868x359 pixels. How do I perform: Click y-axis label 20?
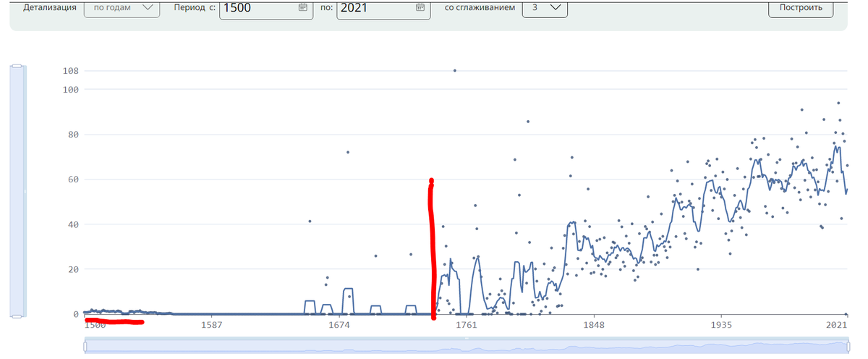73,269
